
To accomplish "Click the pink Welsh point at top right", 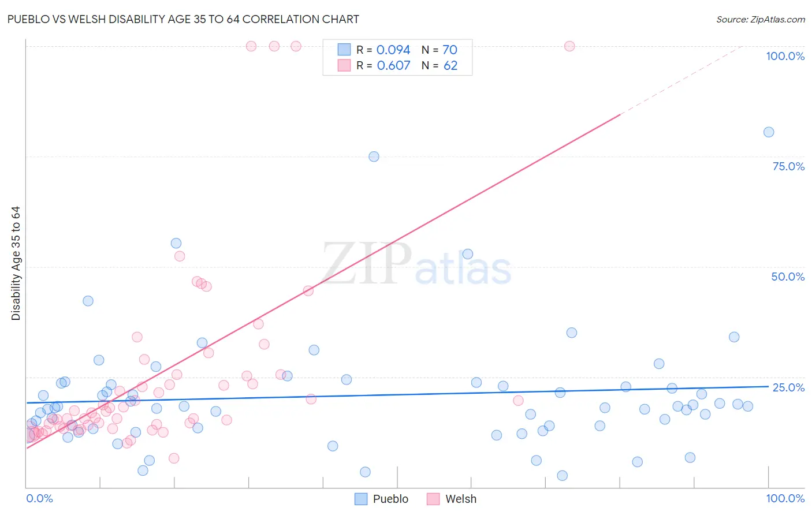I will pyautogui.click(x=569, y=46).
